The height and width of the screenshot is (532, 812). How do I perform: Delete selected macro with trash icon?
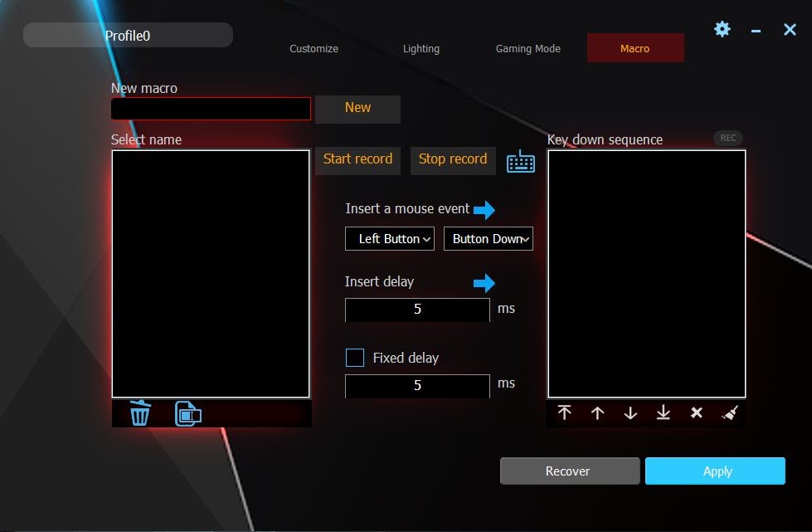click(140, 412)
